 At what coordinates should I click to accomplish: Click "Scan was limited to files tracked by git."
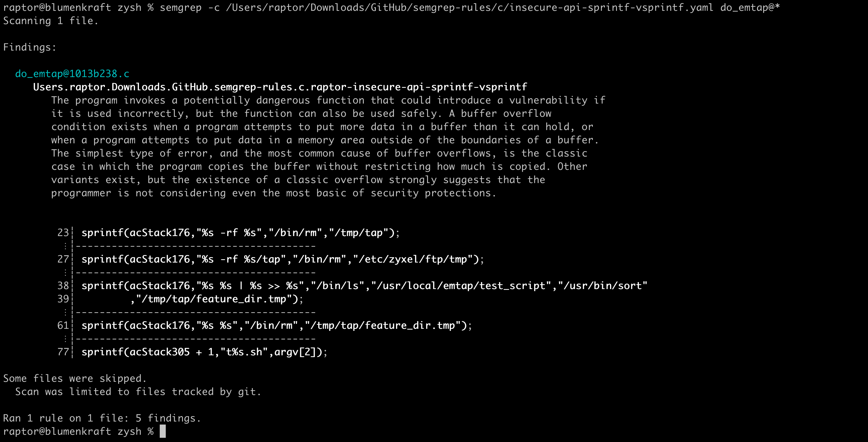click(x=138, y=391)
